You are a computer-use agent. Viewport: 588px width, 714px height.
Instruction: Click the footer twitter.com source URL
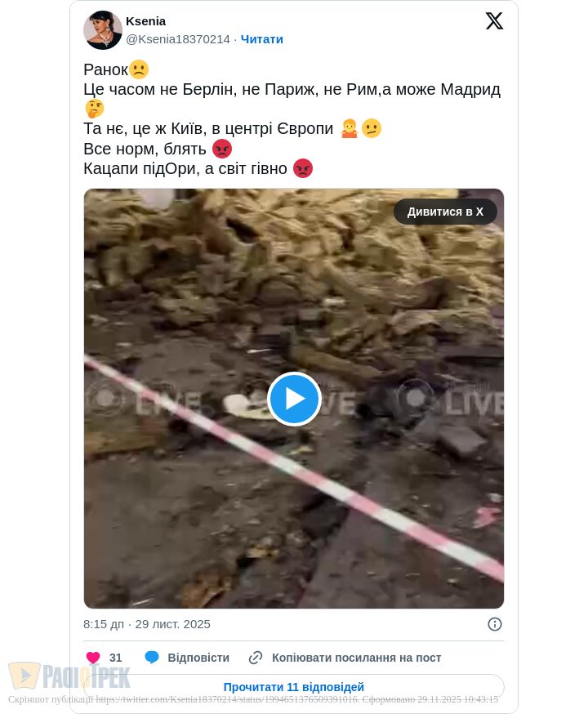click(x=227, y=699)
